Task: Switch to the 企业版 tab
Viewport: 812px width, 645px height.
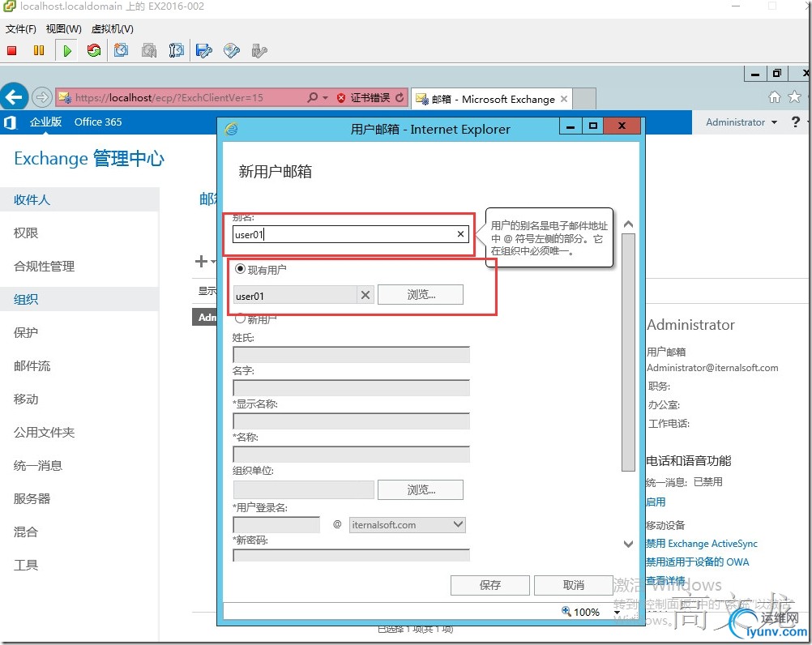Action: click(x=45, y=122)
